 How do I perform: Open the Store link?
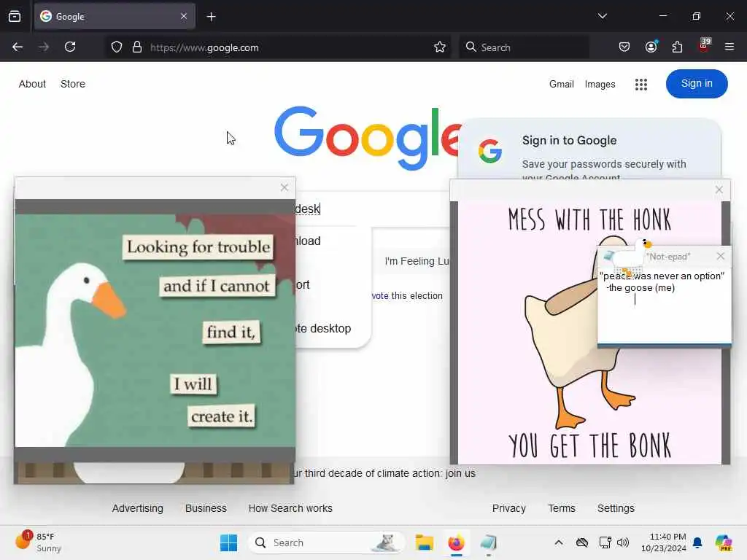[x=73, y=84]
